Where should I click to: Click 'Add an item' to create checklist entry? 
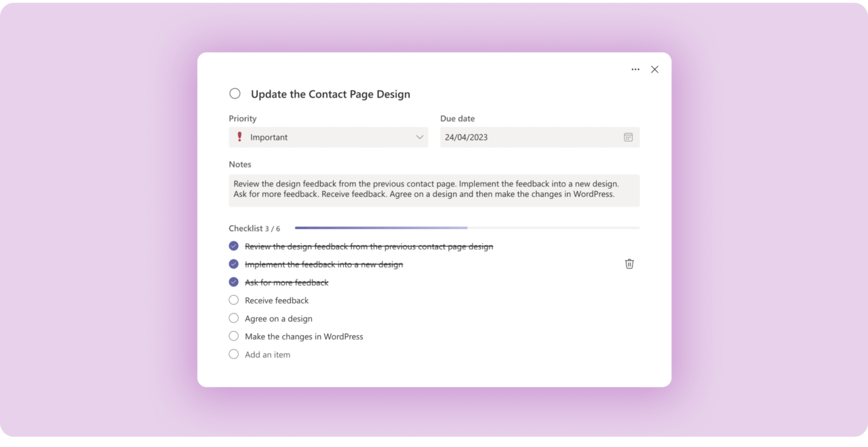(267, 353)
